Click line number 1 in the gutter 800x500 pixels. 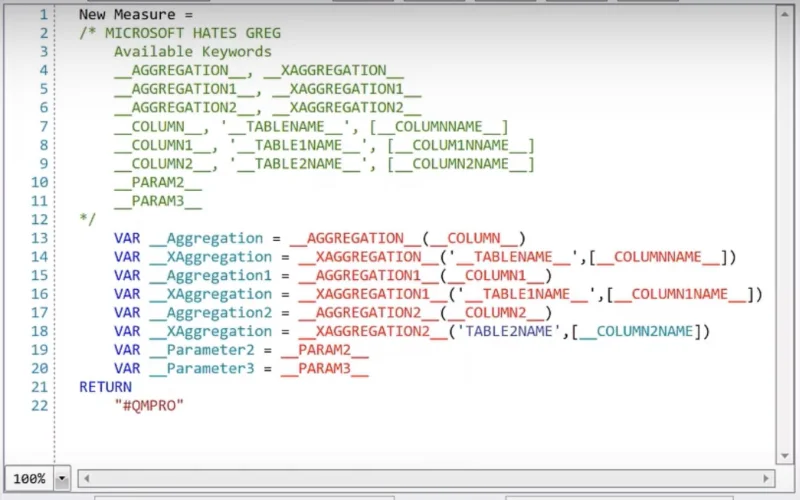[x=44, y=14]
